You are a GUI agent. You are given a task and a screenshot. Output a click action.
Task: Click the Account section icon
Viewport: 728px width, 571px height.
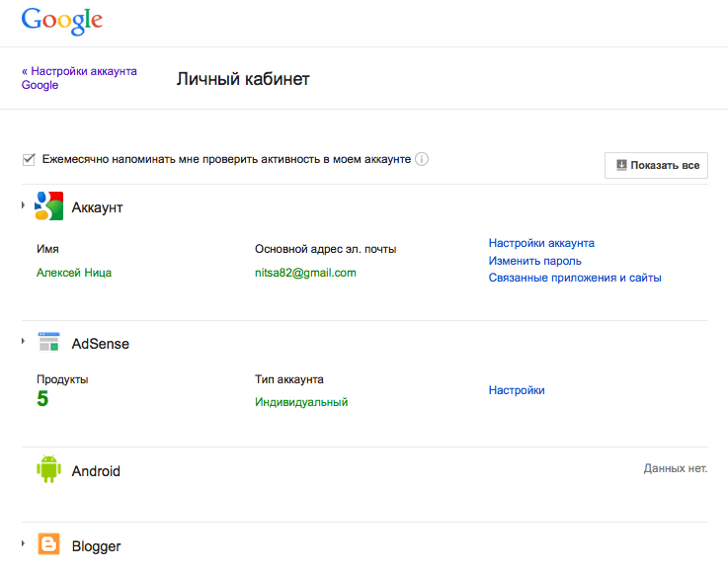[49, 206]
